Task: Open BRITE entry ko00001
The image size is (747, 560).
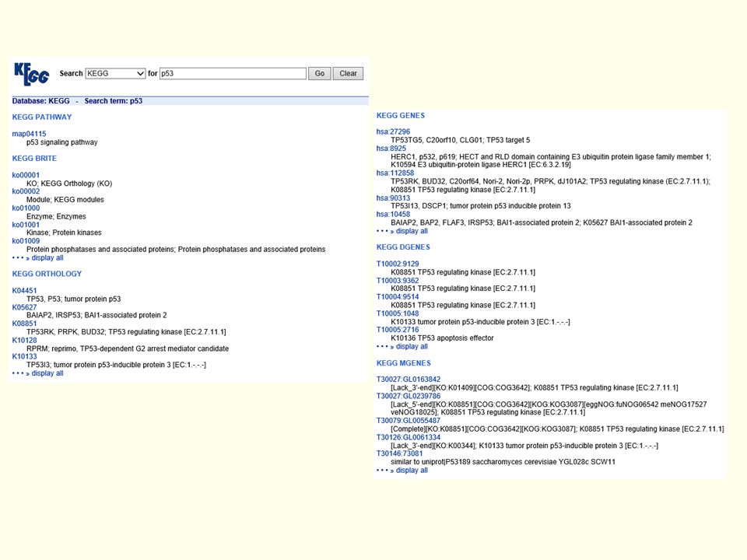Action: tap(26, 175)
